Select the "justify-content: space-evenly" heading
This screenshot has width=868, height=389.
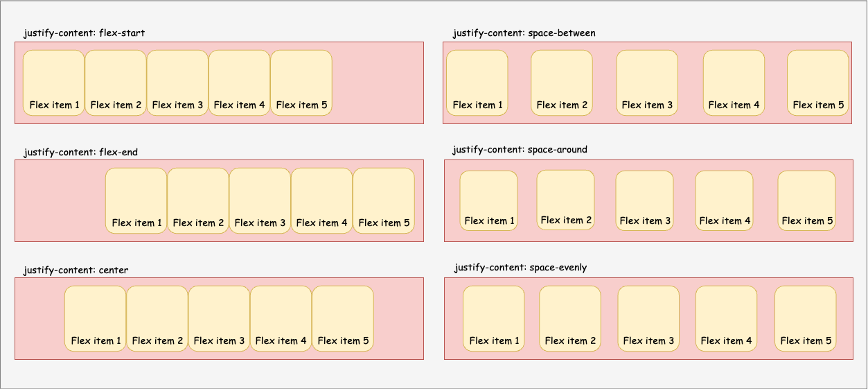click(x=521, y=267)
